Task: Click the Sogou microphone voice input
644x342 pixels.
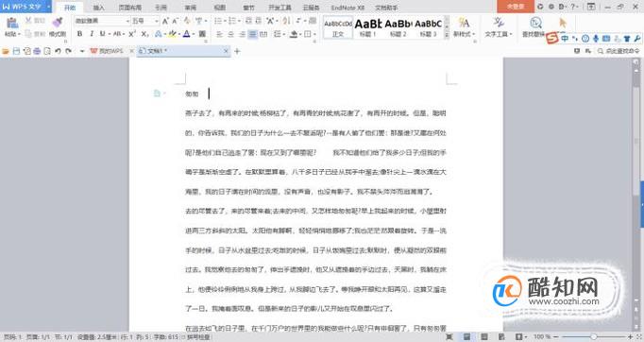Action: coord(596,39)
